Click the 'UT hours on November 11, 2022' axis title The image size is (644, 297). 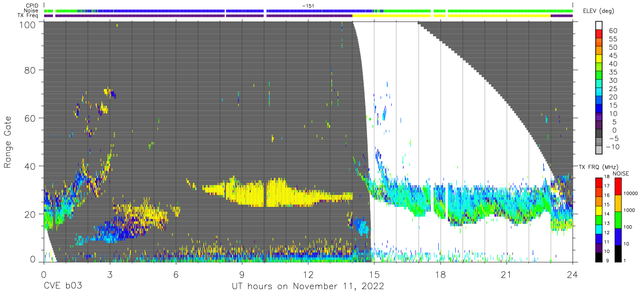308,287
